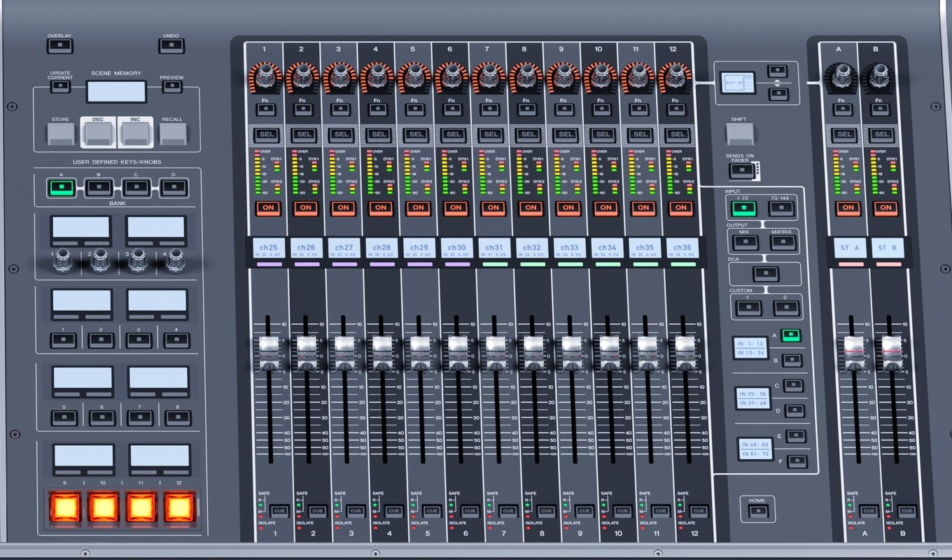Select CUSTOM fader bank 2
The image size is (952, 560).
(x=785, y=307)
